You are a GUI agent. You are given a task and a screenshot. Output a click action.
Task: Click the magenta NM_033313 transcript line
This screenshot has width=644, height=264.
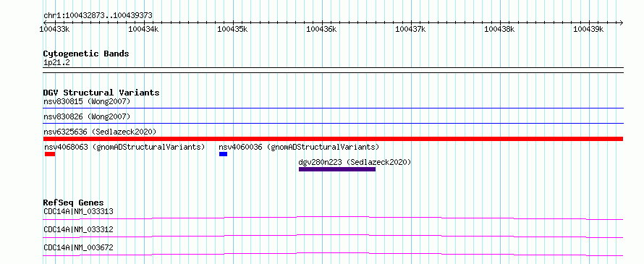[333, 218]
